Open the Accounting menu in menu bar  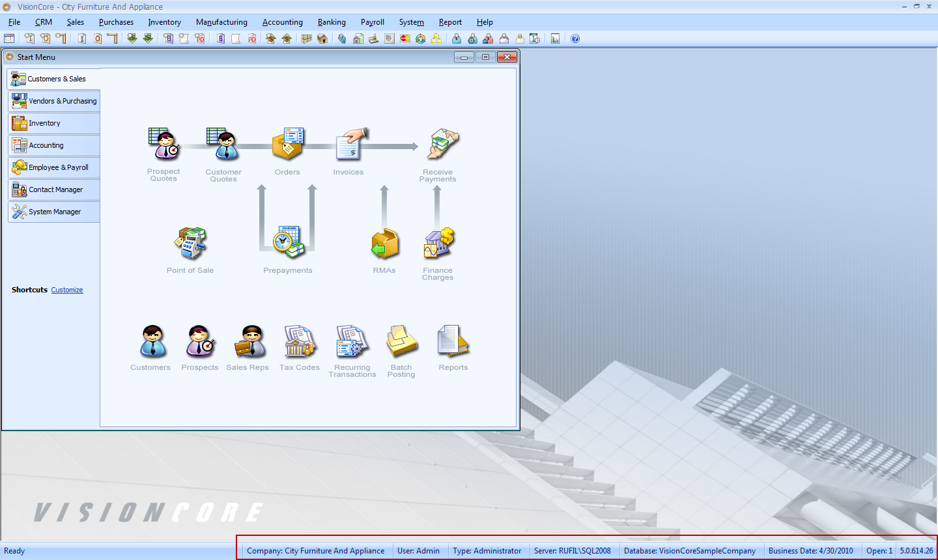click(283, 22)
